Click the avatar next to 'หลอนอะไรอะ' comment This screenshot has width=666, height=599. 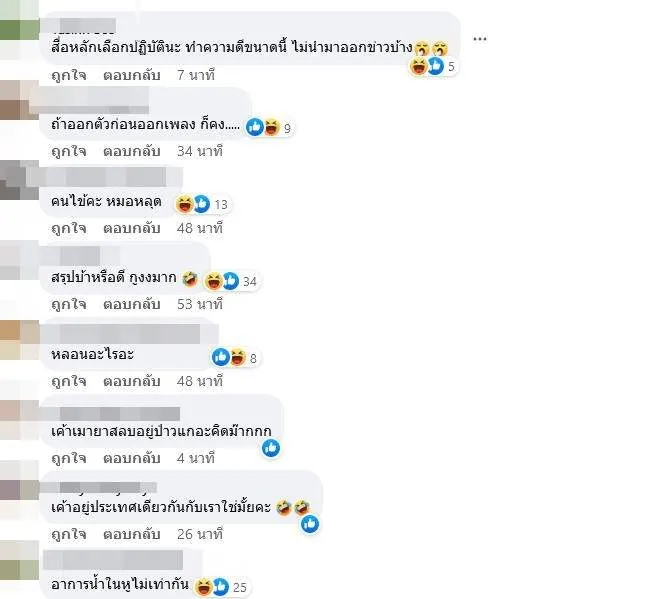(x=19, y=340)
